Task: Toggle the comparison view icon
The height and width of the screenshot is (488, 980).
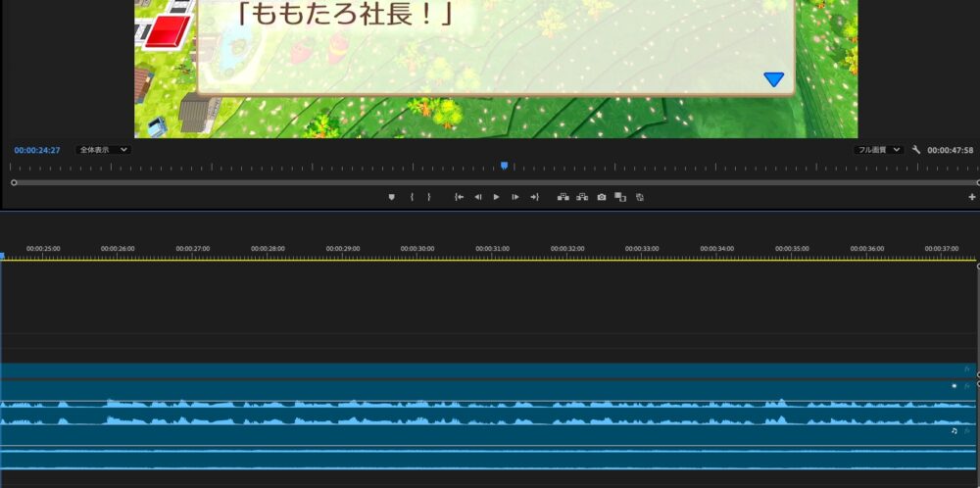Action: 620,197
